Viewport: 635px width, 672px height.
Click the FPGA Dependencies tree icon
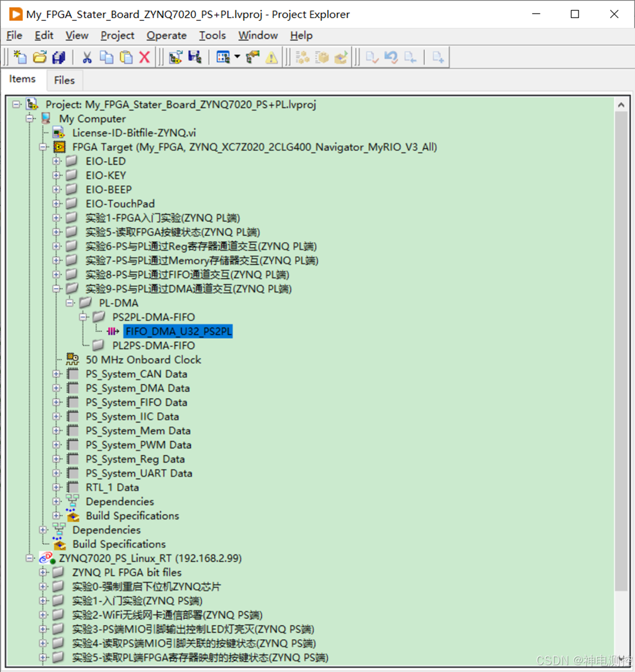[x=72, y=501]
